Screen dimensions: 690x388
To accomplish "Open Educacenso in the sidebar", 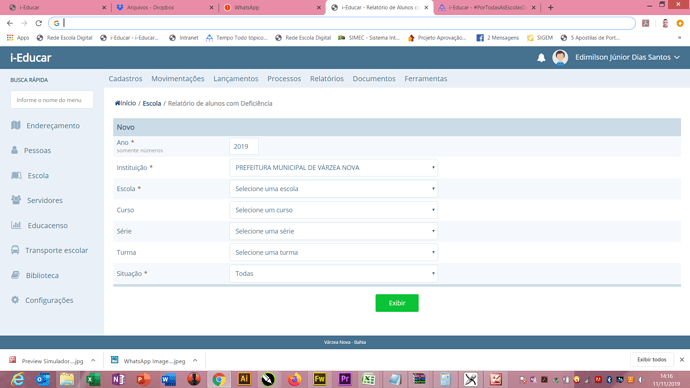I will click(x=40, y=225).
